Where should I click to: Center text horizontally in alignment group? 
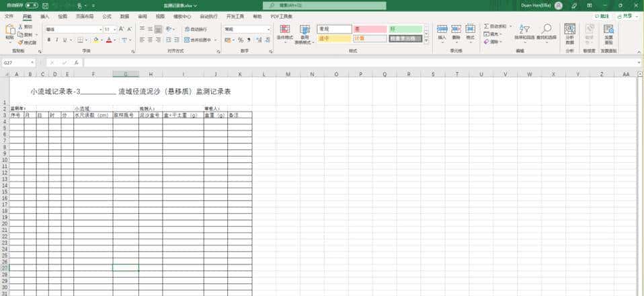pos(151,40)
